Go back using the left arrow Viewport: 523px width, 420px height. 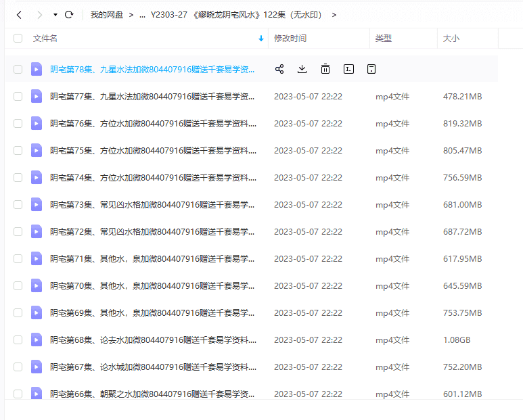point(19,14)
